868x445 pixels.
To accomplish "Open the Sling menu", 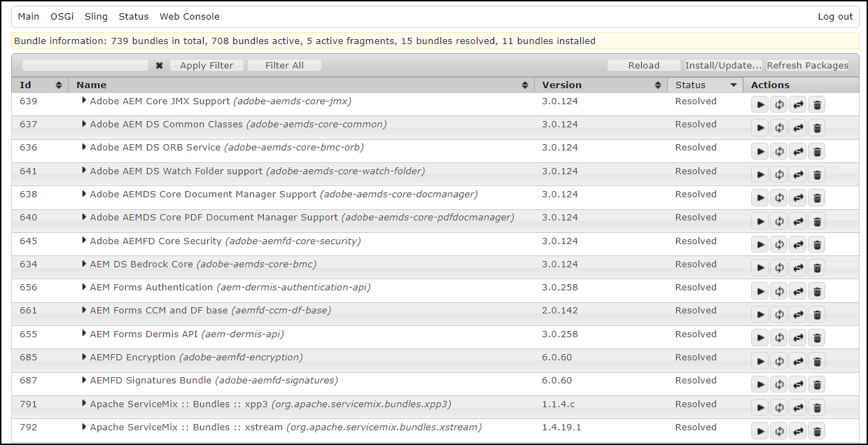I will click(x=96, y=17).
